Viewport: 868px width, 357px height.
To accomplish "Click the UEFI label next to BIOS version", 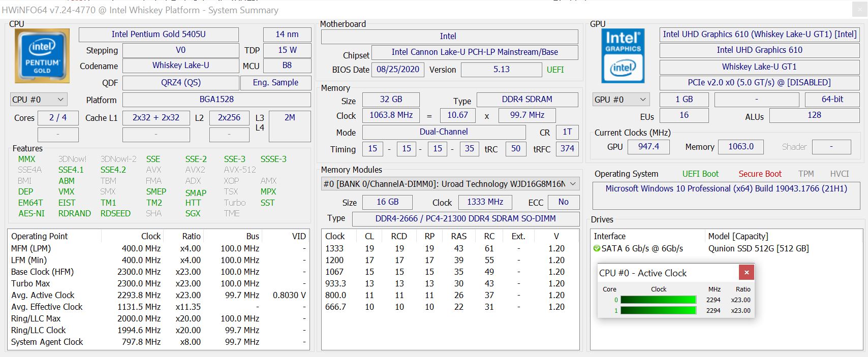I will 555,70.
